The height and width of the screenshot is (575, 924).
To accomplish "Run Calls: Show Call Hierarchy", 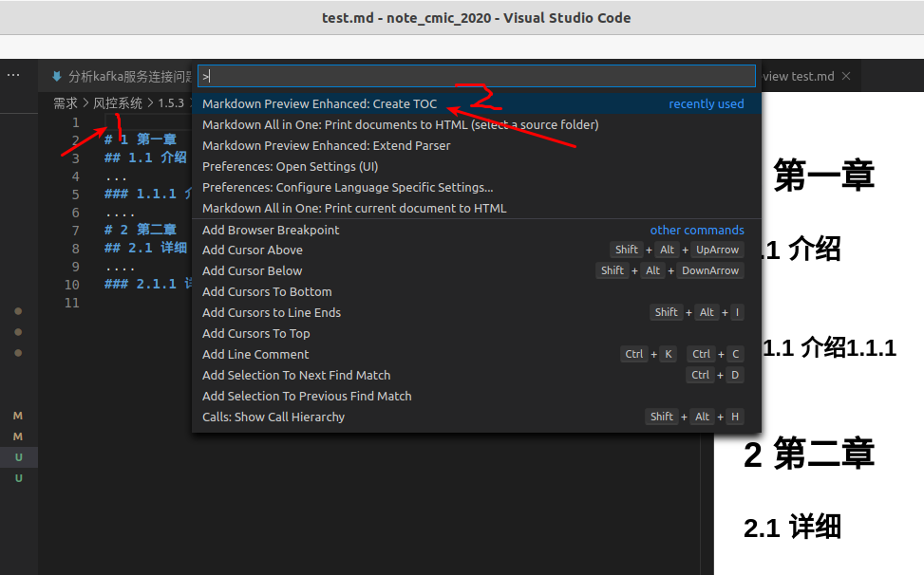I will pos(476,417).
